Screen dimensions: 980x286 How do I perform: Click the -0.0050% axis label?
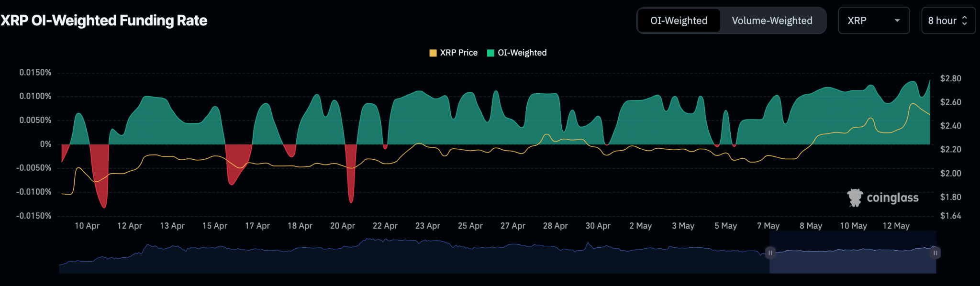[x=33, y=168]
